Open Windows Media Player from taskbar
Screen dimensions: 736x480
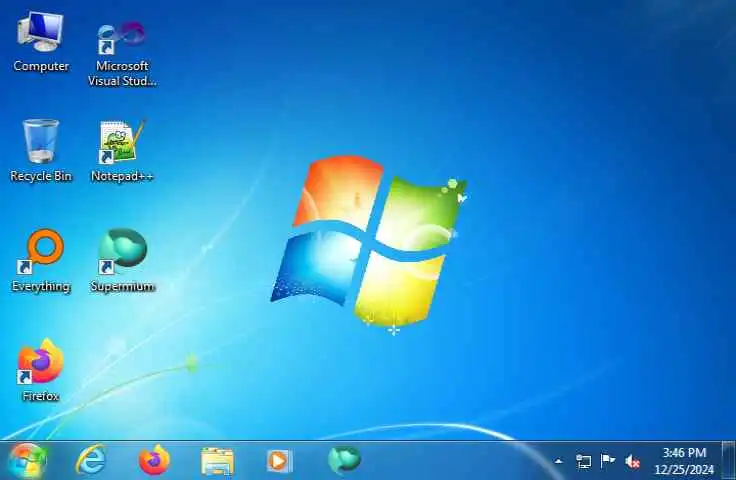click(280, 461)
